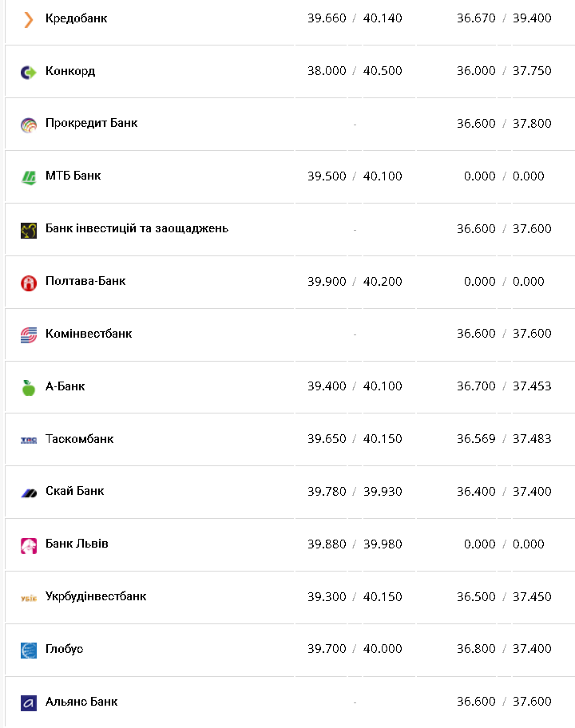Click the Скай Банк logo icon

tap(29, 493)
